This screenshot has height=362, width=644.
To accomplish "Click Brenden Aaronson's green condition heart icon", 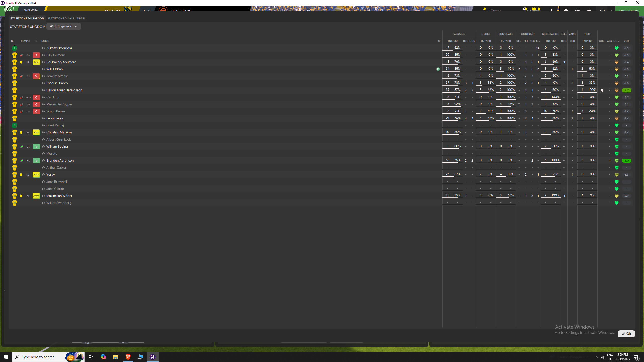I will 616,161.
